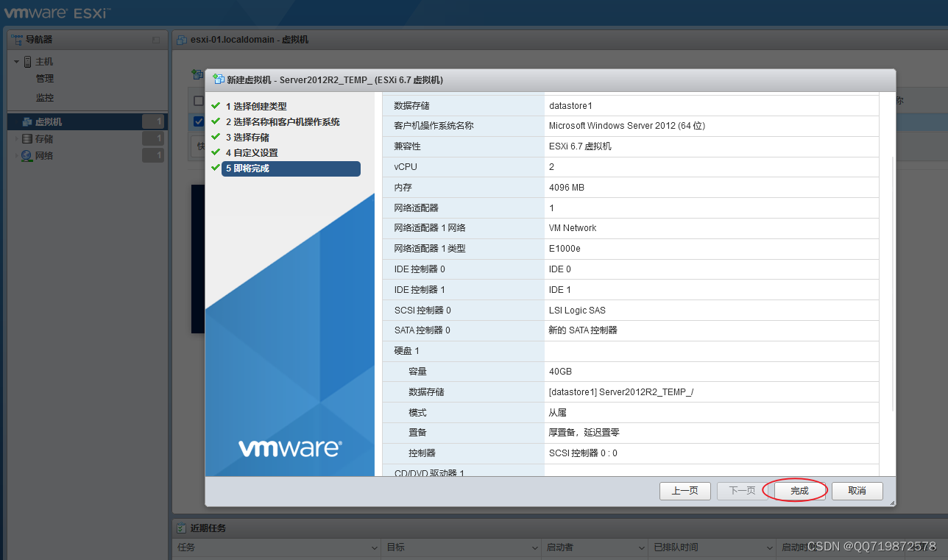Click Microsoft Windows Server 2012 (64 位) value
This screenshot has height=560, width=948.
[x=627, y=126]
